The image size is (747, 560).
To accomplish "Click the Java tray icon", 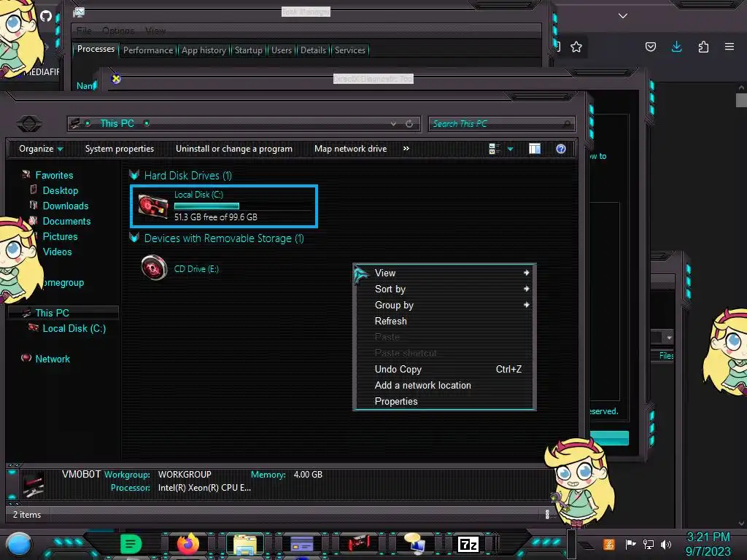I will [609, 544].
